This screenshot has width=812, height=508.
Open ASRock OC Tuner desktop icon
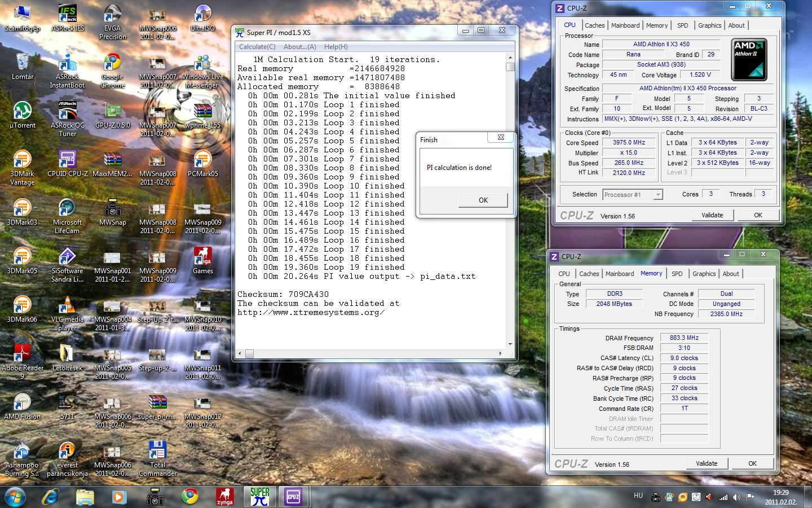[67, 119]
